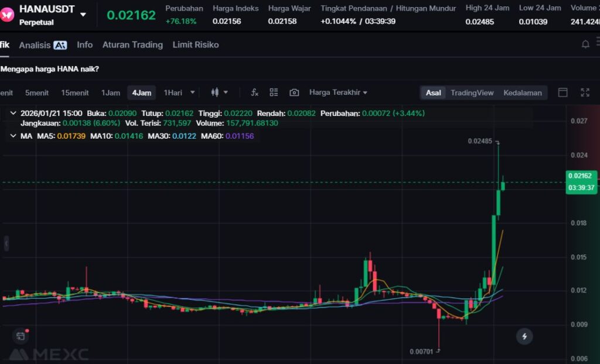This screenshot has width=600, height=364.
Task: Click the alert bell icon
Action: [585, 44]
